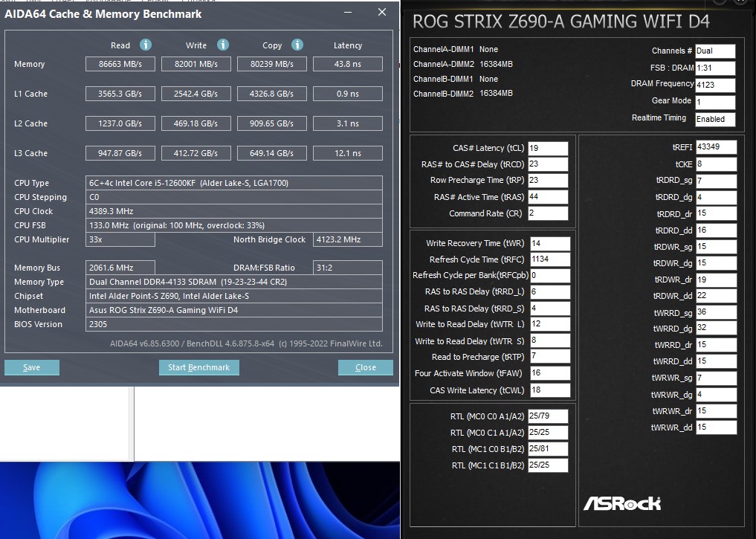Click RTL (MC1 C0 B1/B2) field
This screenshot has height=539, width=756.
(548, 449)
